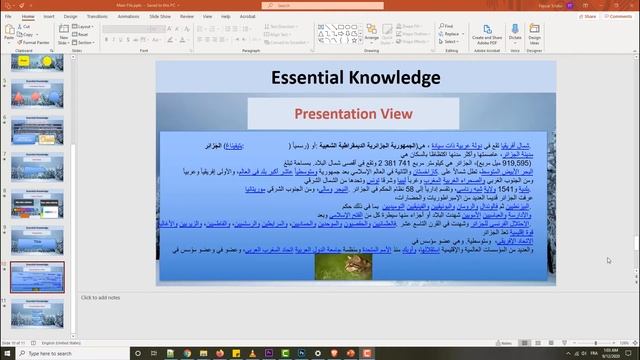
Task: Switch to the Slide Show tab
Action: (x=160, y=16)
